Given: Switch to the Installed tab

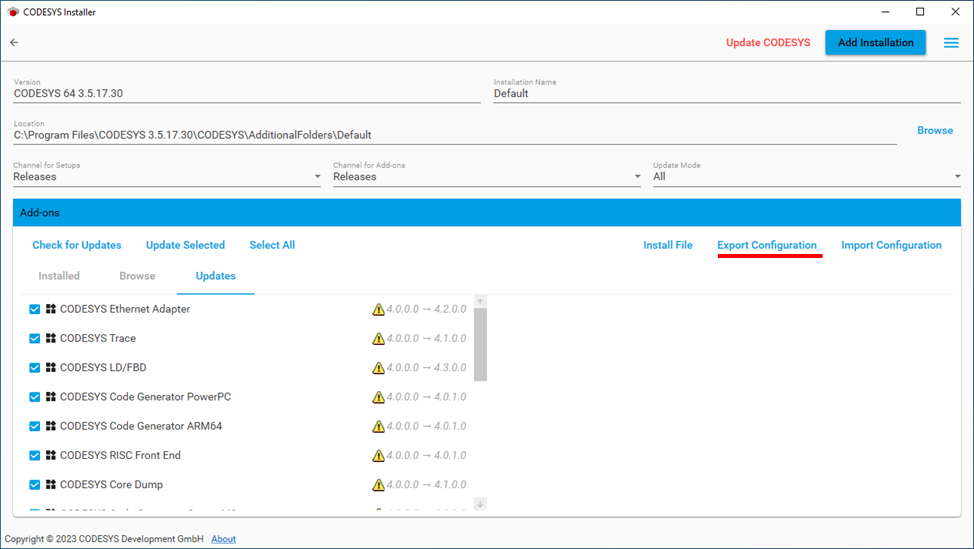Looking at the screenshot, I should (x=59, y=276).
